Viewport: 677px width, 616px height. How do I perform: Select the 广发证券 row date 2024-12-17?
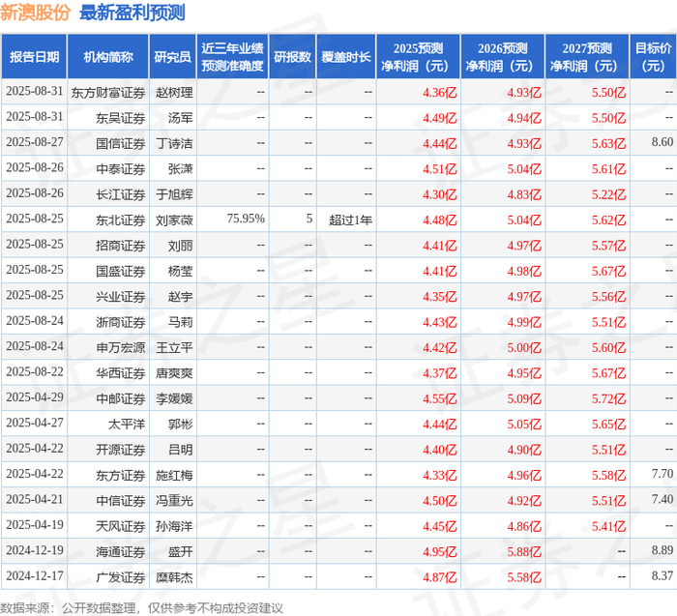(x=35, y=575)
